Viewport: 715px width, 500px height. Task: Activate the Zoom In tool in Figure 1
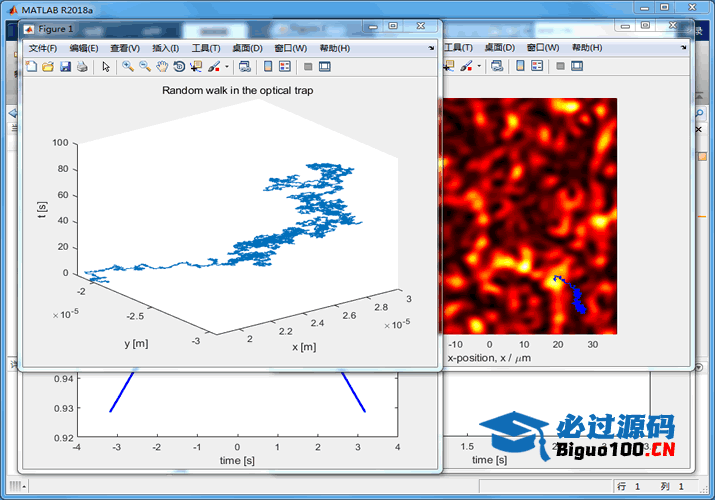tap(128, 67)
